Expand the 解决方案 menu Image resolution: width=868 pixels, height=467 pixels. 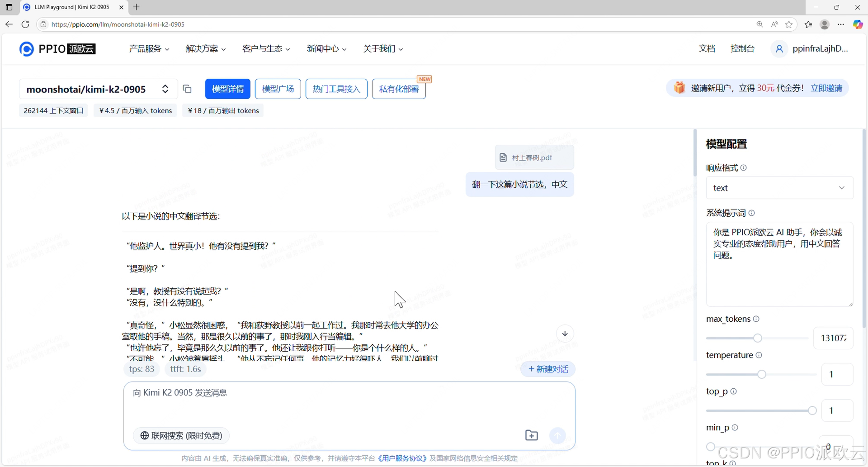tap(206, 49)
